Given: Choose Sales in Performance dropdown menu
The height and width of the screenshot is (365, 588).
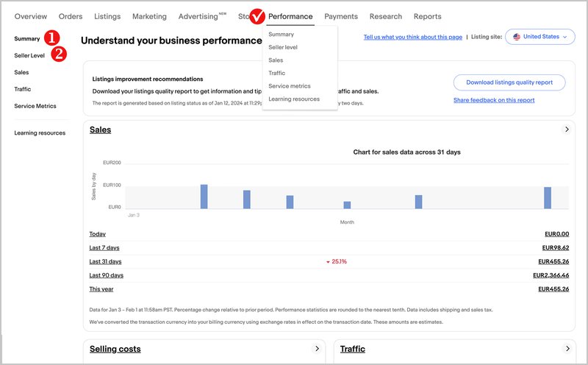Looking at the screenshot, I should (276, 60).
